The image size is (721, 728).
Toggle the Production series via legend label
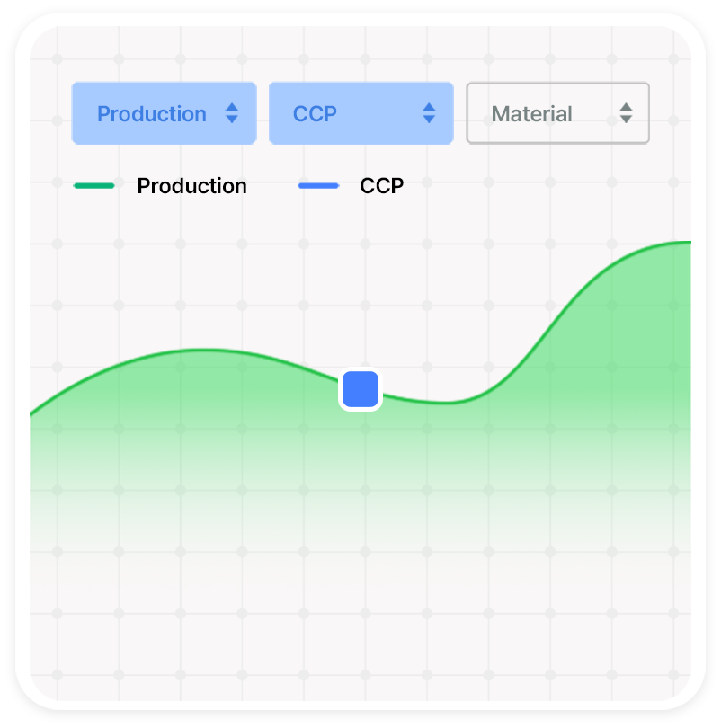tap(191, 186)
